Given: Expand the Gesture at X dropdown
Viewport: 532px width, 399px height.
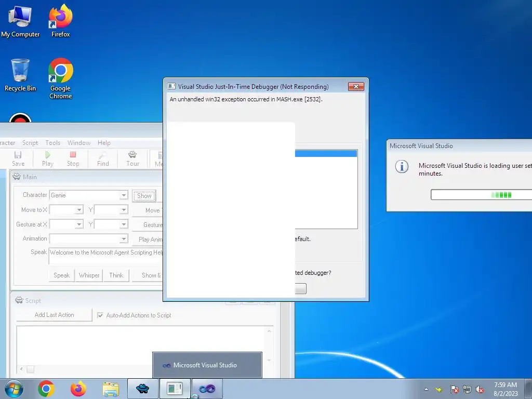Looking at the screenshot, I should (x=79, y=224).
